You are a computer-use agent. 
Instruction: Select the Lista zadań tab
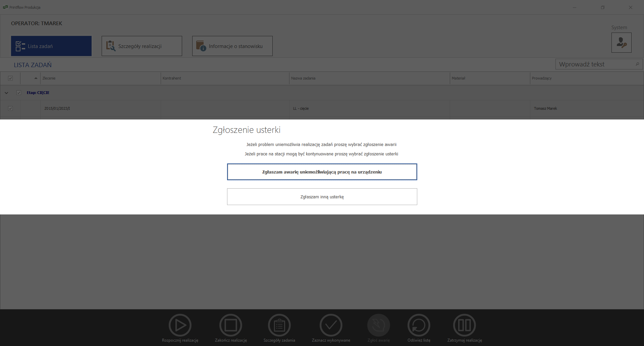[51, 46]
